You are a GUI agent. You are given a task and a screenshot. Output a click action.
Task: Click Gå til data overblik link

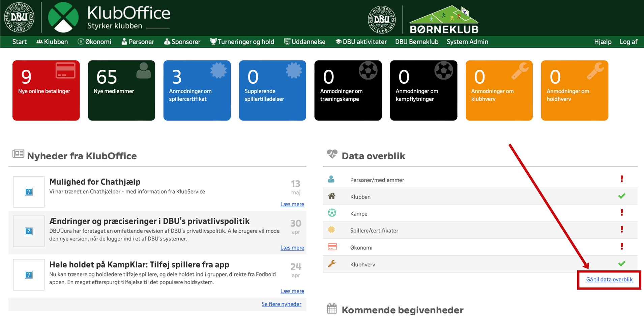click(x=609, y=280)
